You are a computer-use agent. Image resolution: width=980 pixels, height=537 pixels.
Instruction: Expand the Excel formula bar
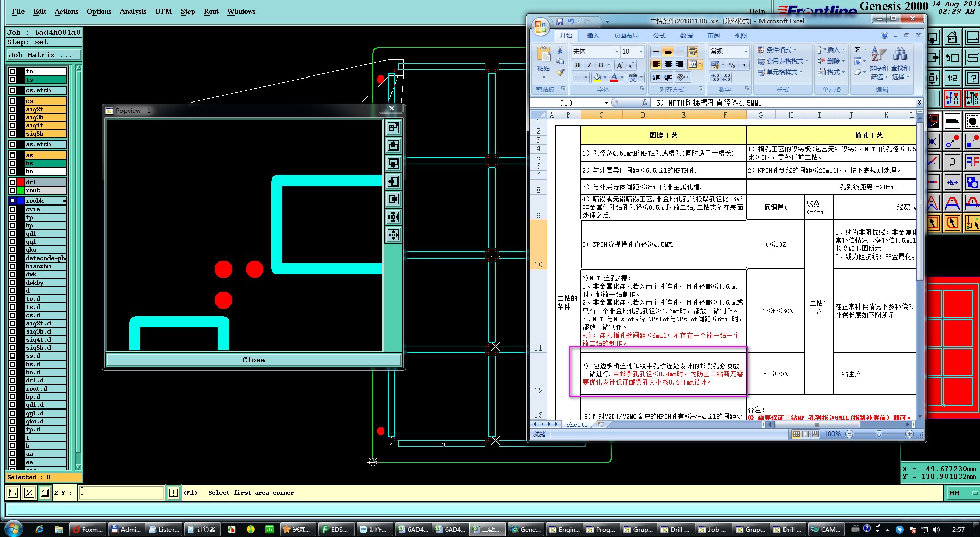(919, 103)
